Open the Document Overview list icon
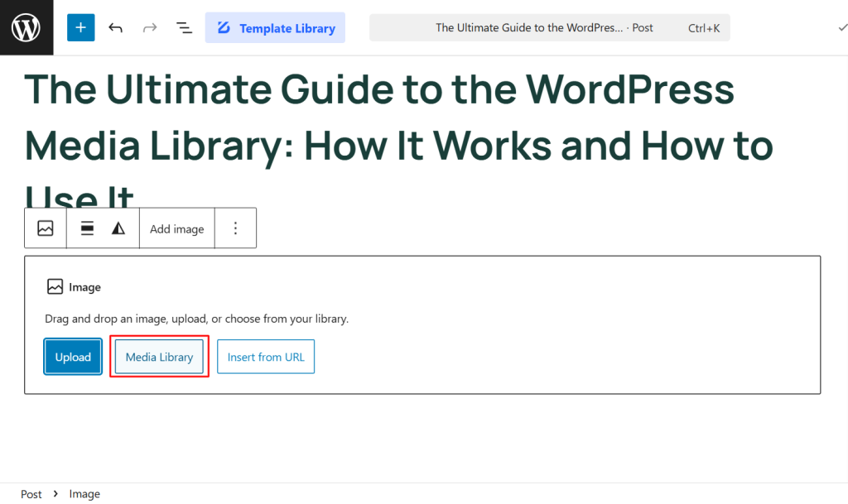This screenshot has height=504, width=848. pyautogui.click(x=184, y=26)
